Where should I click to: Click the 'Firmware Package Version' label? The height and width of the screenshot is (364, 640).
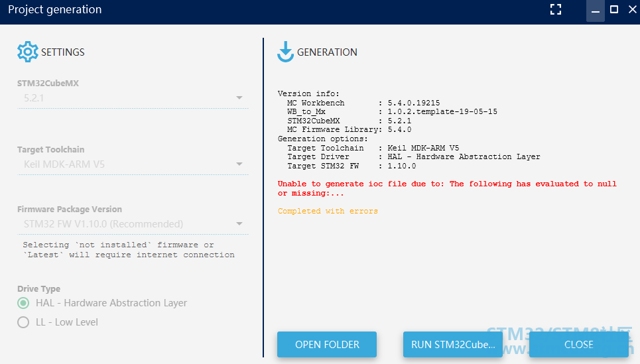pos(70,209)
